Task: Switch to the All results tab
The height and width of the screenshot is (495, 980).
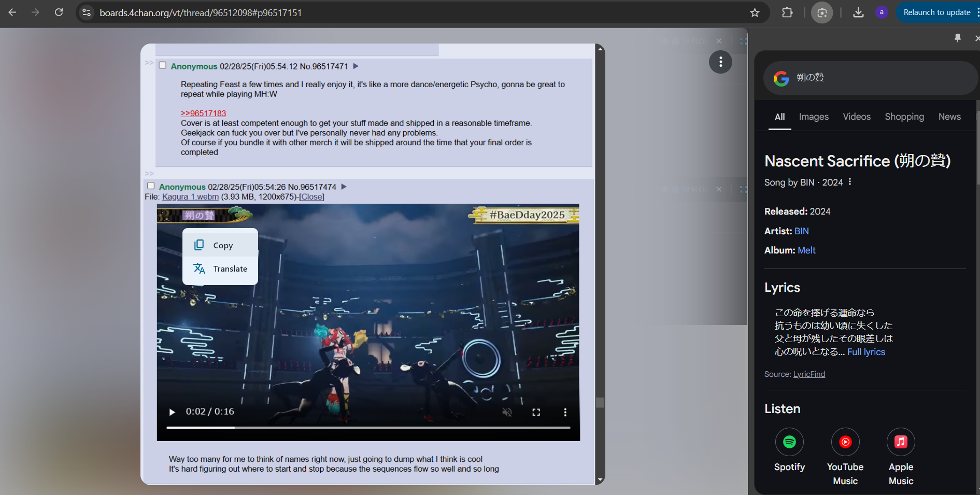Action: (779, 117)
